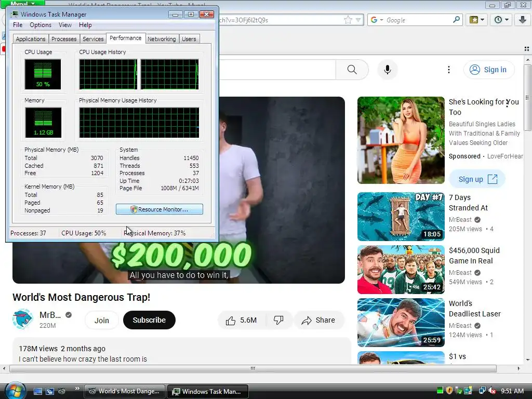532x399 pixels.
Task: Click the Page File 1008M / 6341M value
Action: tap(179, 188)
